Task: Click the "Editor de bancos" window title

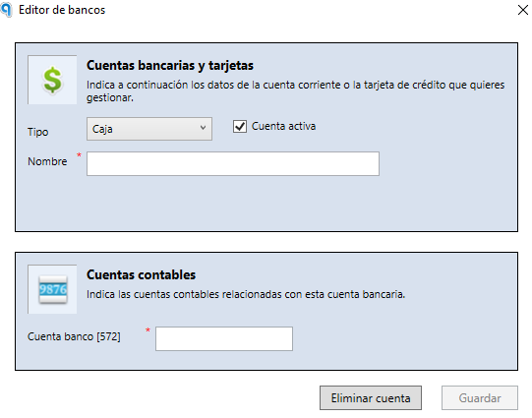Action: [62, 10]
